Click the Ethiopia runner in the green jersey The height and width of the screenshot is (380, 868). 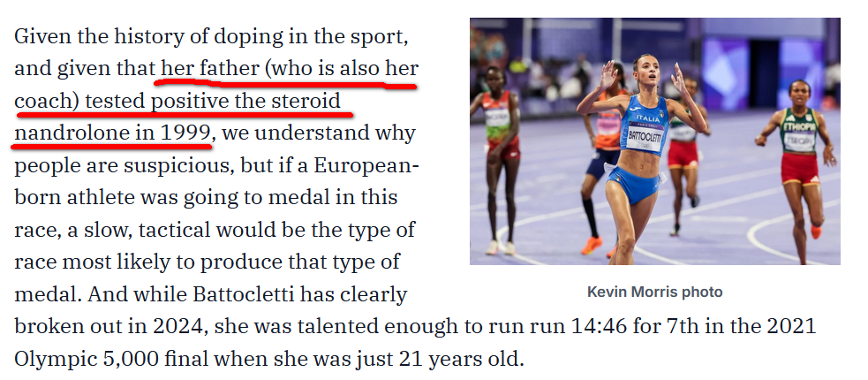click(x=799, y=166)
